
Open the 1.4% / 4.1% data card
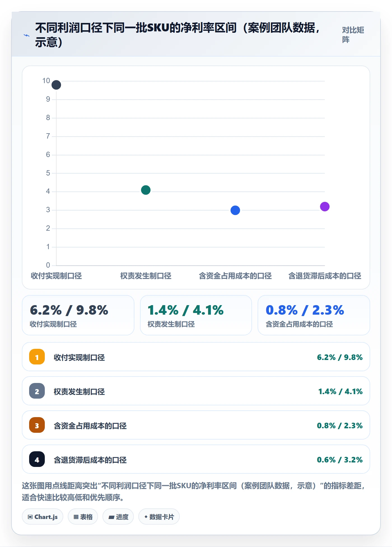[x=196, y=315]
